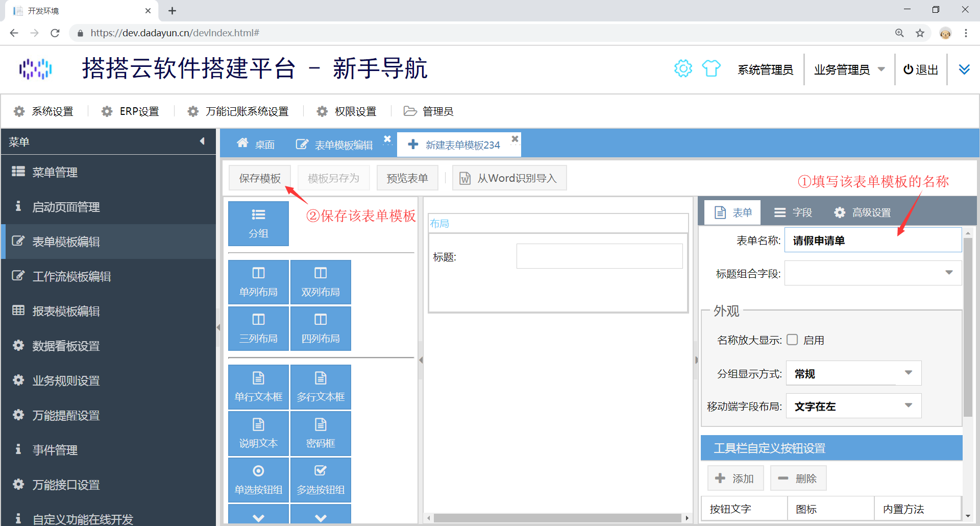Open the 字段 properties tab
The width and height of the screenshot is (980, 526).
point(793,212)
